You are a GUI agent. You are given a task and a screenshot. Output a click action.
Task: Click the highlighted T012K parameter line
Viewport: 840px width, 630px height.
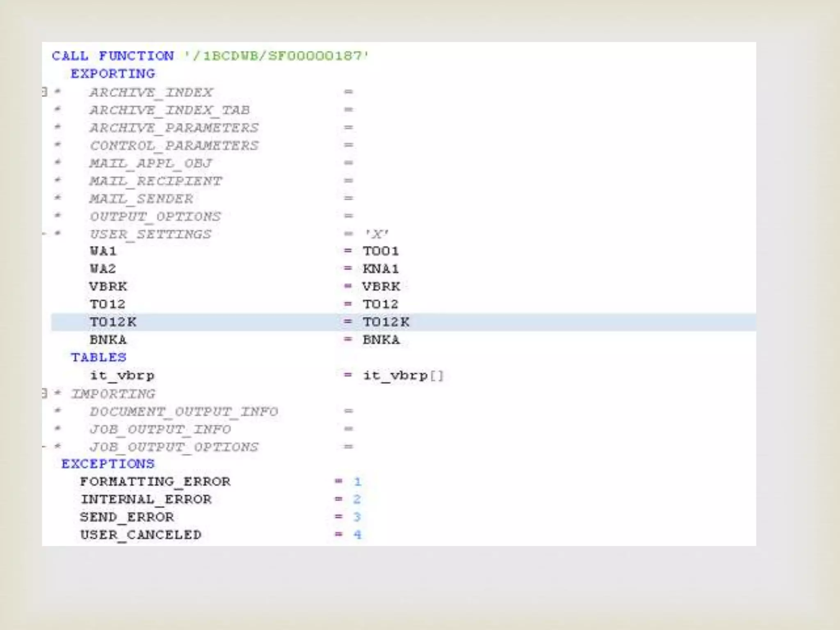coord(113,322)
